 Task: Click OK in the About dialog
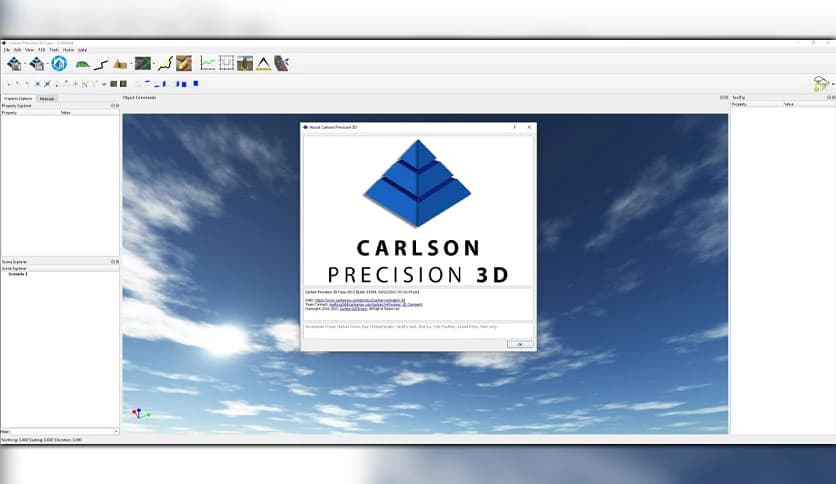(520, 344)
